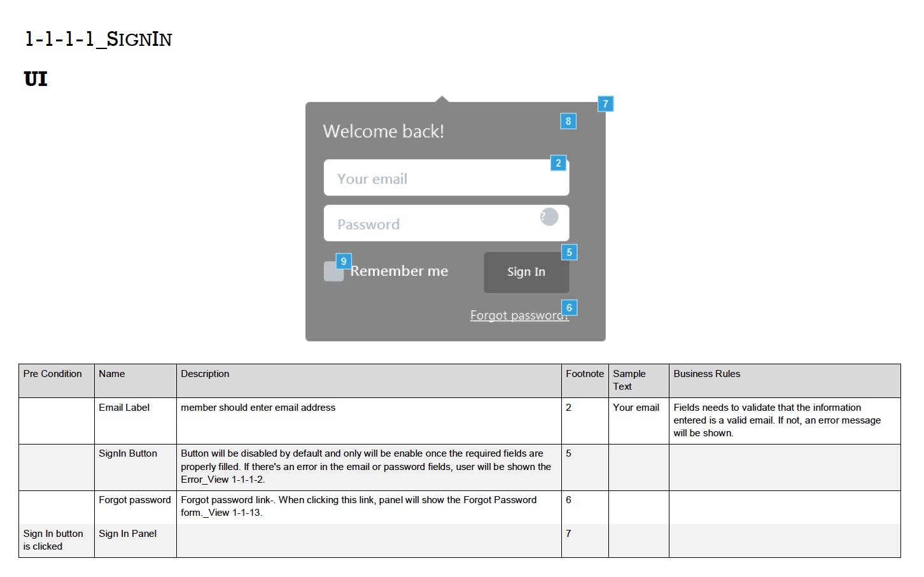Viewport: 924px width, 577px height.
Task: Select the Email Label table cell
Action: coord(136,421)
